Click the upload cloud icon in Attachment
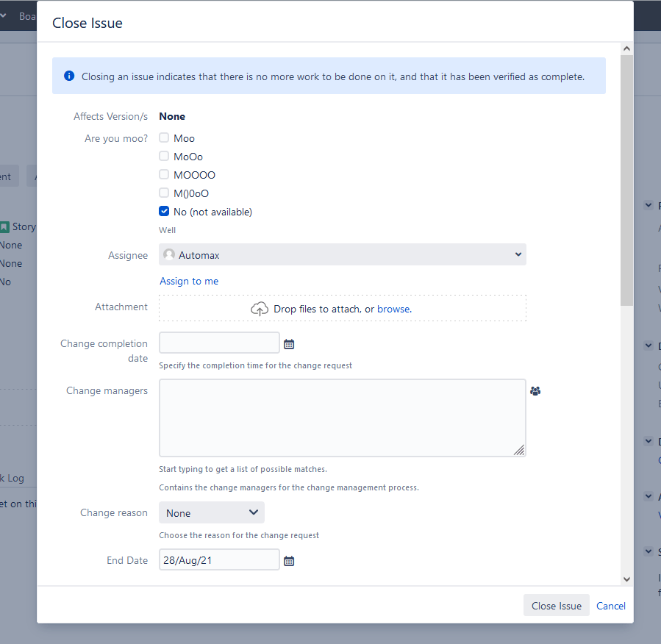The image size is (661, 644). tap(260, 310)
